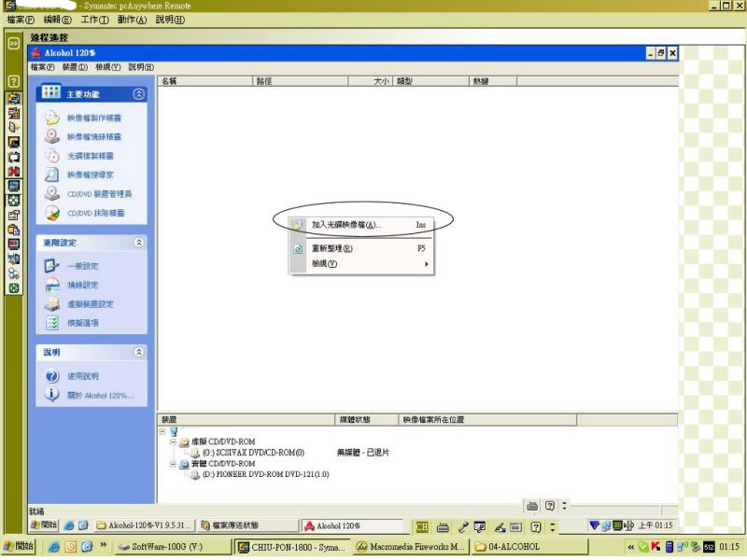This screenshot has width=747, height=560.
Task: Open Alcohol 120% 說明(H) menu
Action: 141,67
